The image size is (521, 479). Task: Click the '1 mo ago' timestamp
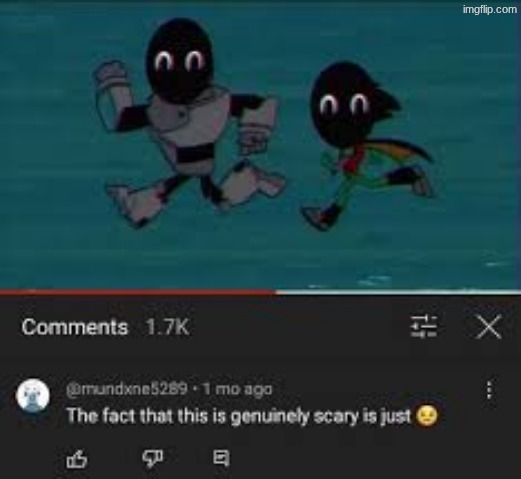coord(237,389)
